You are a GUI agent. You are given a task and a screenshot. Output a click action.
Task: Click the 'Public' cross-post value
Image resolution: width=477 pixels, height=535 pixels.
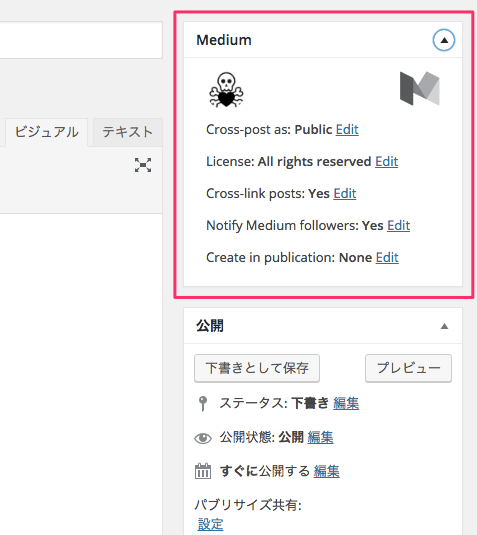point(313,130)
